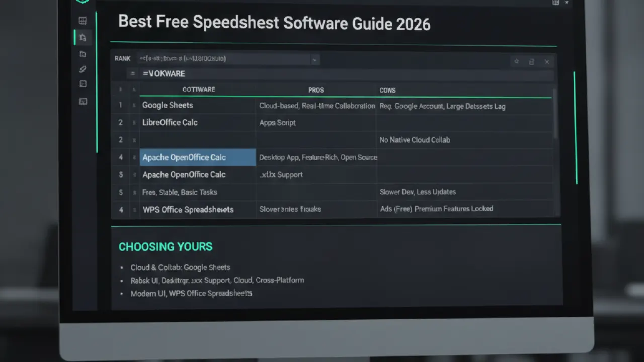Click 'Req. Google Account, Large Datasets Lag' cell
Screen dimensions: 644x362
click(465, 106)
